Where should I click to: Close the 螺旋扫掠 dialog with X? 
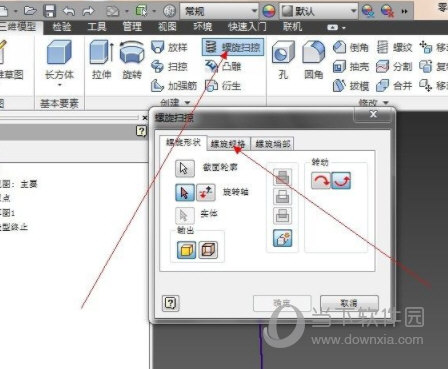(x=373, y=114)
